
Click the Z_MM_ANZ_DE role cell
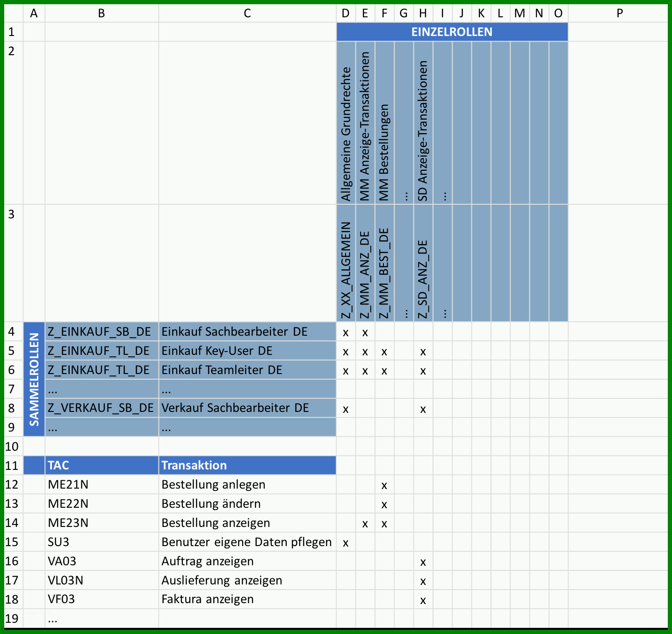[x=365, y=263]
